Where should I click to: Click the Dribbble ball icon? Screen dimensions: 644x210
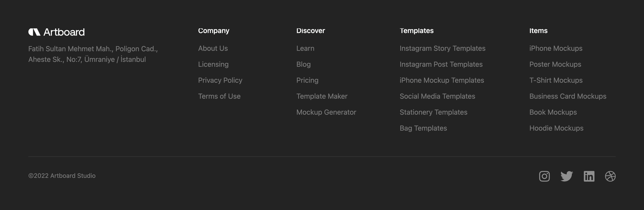pos(611,176)
